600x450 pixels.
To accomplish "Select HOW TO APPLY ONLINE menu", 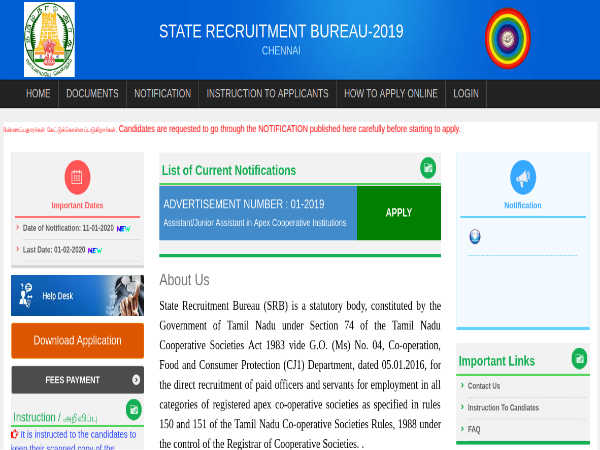I will (390, 94).
